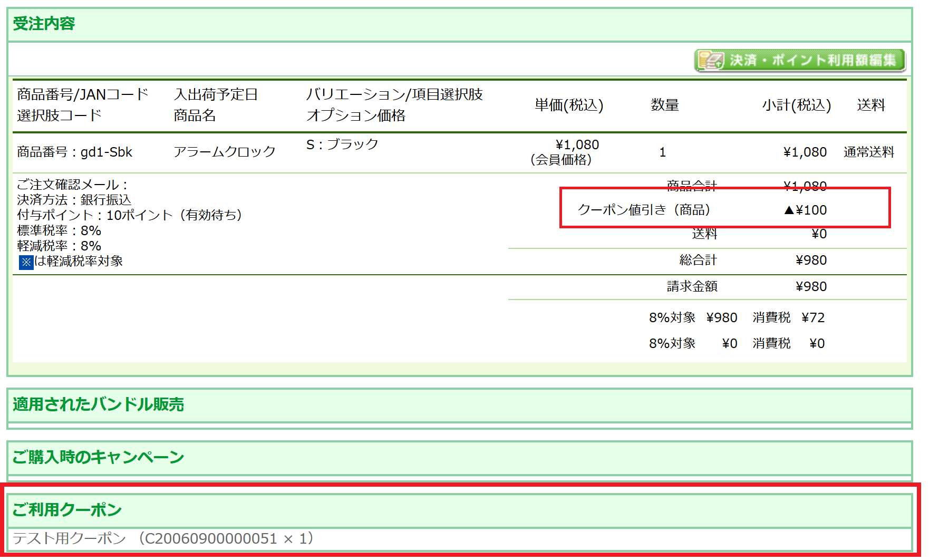This screenshot has height=560, width=929.
Task: Click the 消費税 ¥72 value
Action: pos(813,318)
